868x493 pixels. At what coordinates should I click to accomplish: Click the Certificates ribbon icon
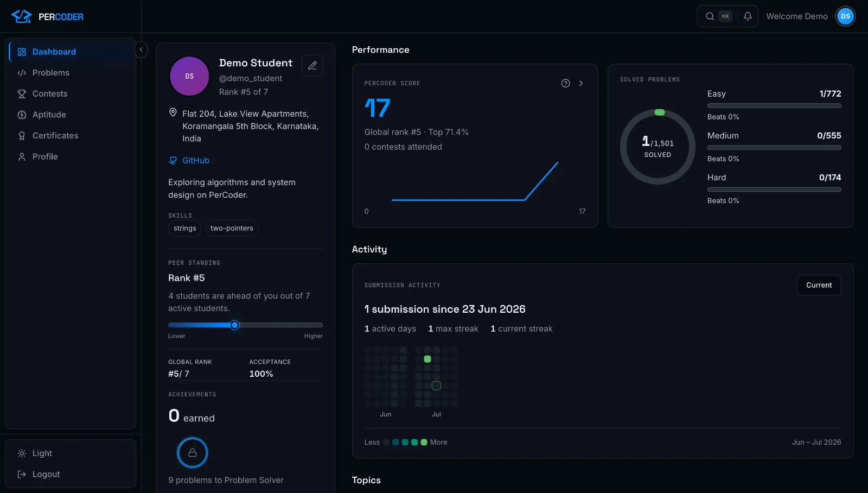pos(22,136)
